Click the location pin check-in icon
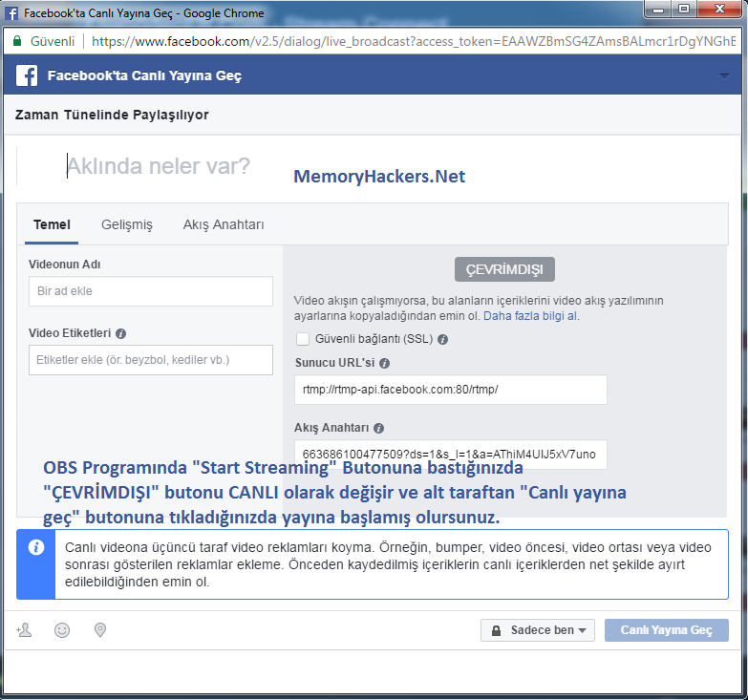The width and height of the screenshot is (748, 700). (100, 630)
